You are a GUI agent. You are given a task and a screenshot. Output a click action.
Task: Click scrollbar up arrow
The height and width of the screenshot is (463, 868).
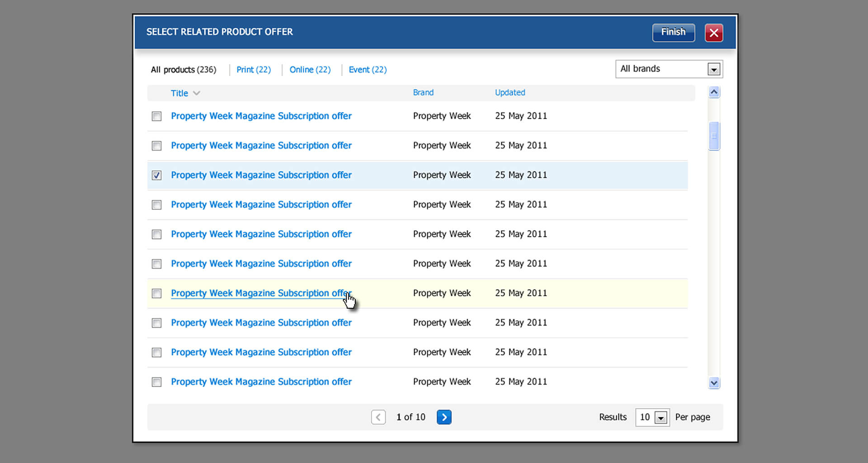coord(714,92)
